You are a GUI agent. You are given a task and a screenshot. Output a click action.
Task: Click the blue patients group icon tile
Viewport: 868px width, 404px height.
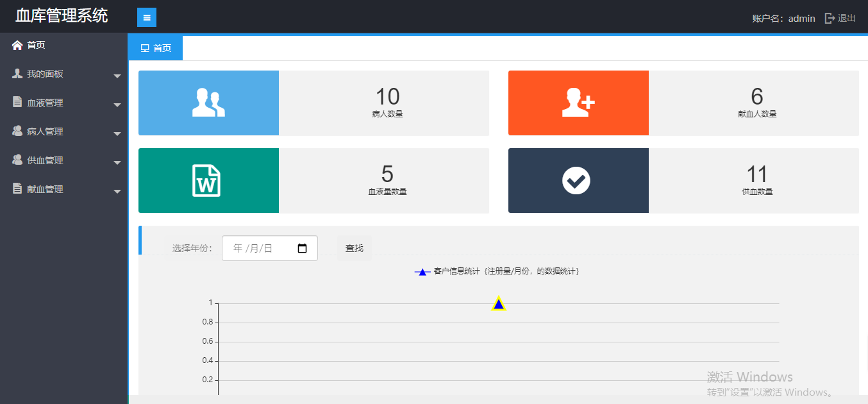point(208,103)
